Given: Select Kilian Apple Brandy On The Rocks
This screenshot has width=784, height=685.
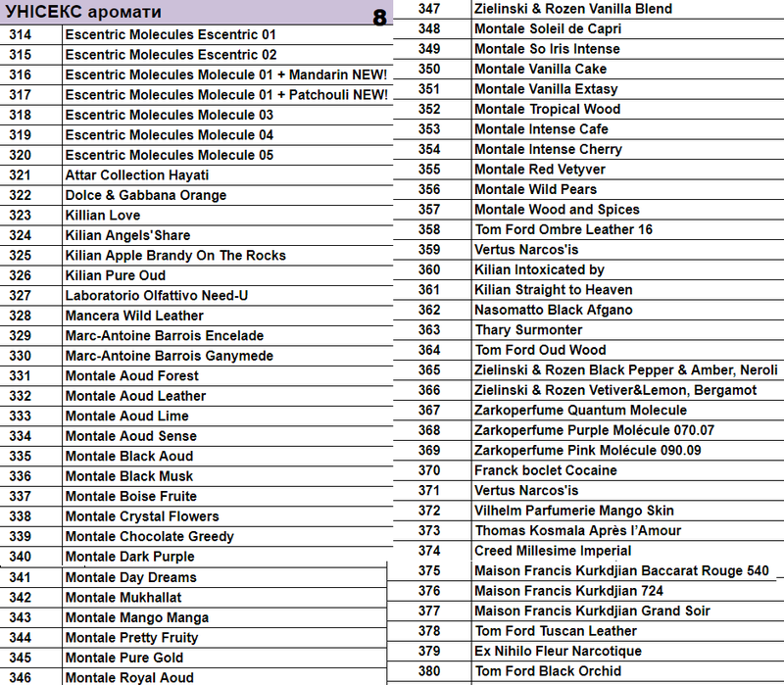Looking at the screenshot, I should click(x=175, y=256).
